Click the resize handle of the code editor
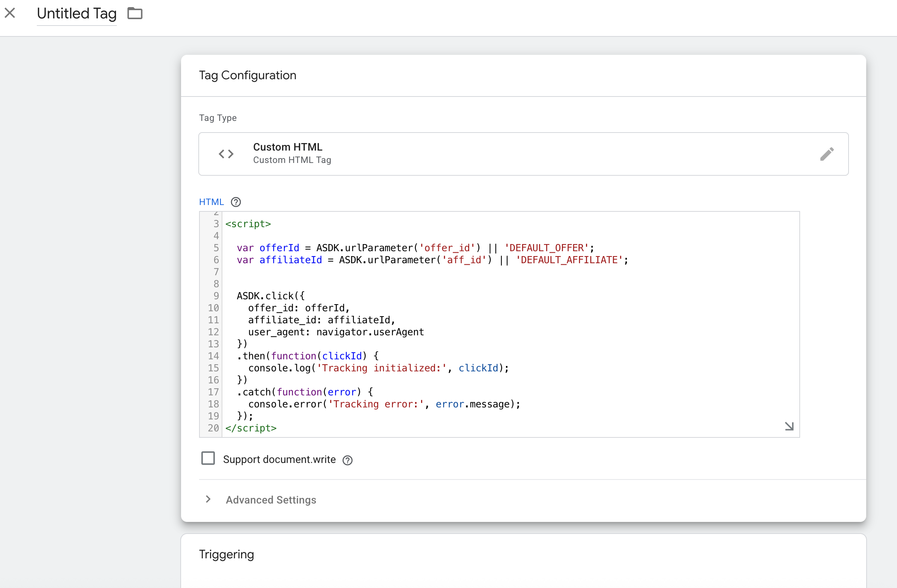897x588 pixels. [789, 426]
